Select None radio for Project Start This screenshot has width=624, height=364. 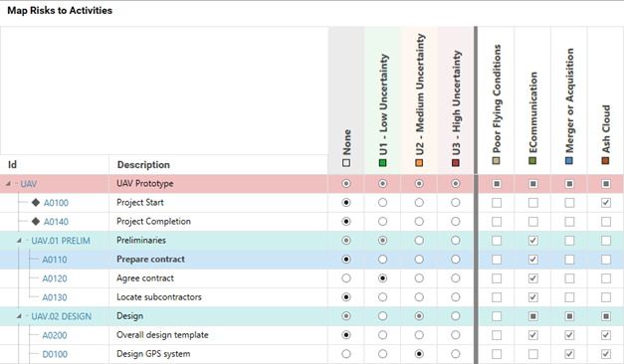click(346, 203)
